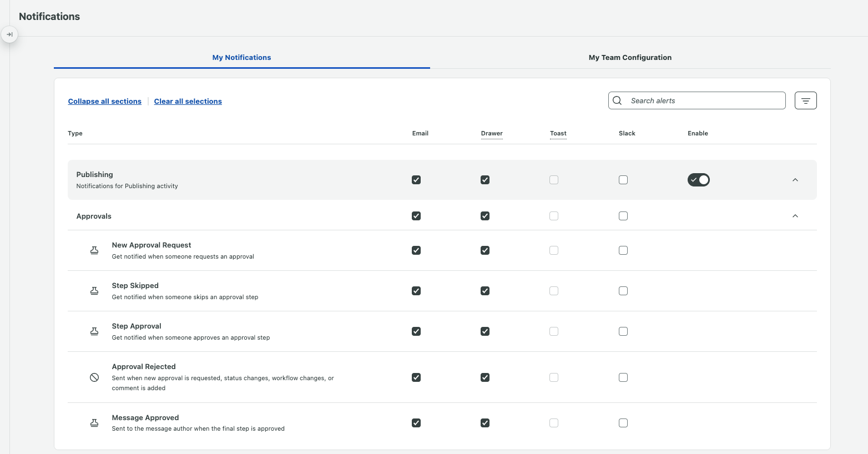Uncheck Drawer for Approvals
The width and height of the screenshot is (868, 454).
485,216
